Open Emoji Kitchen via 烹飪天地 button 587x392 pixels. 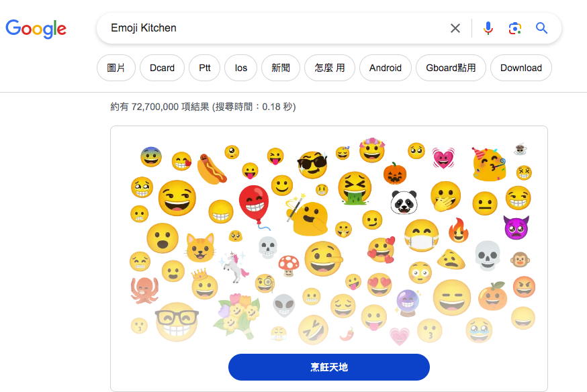point(329,367)
